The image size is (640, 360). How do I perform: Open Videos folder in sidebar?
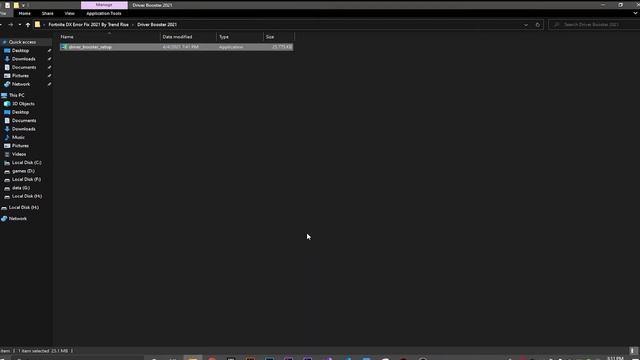point(19,154)
